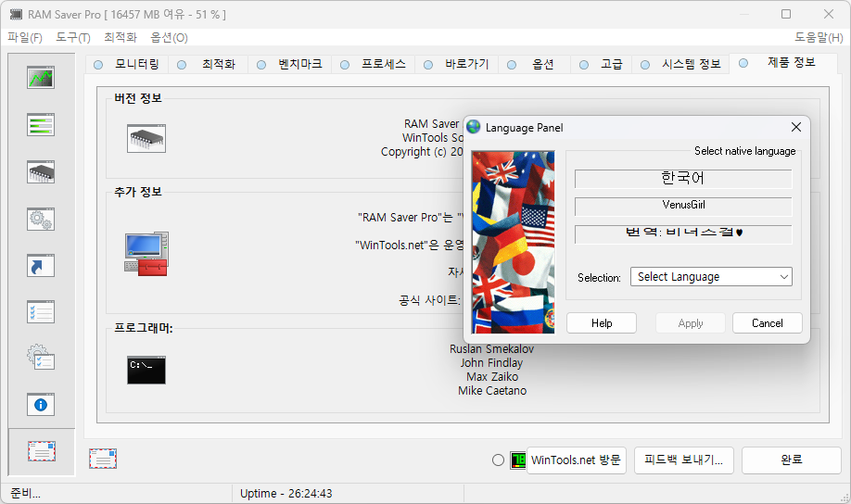Click the 완료 button
Image resolution: width=851 pixels, height=504 pixels.
[x=792, y=460]
